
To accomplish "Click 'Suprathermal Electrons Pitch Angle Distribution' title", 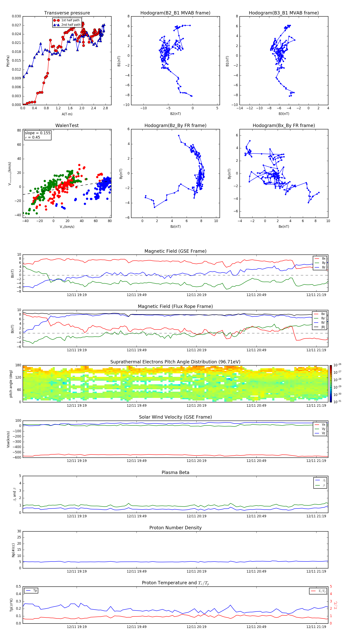I will [175, 362].
